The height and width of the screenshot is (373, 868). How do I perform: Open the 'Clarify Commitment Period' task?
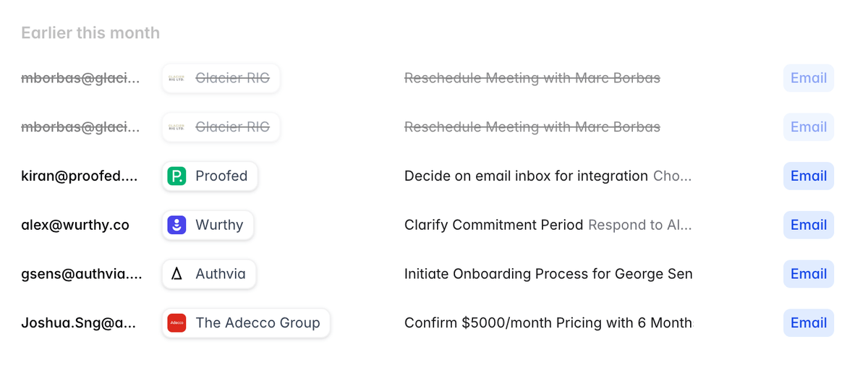pyautogui.click(x=493, y=225)
